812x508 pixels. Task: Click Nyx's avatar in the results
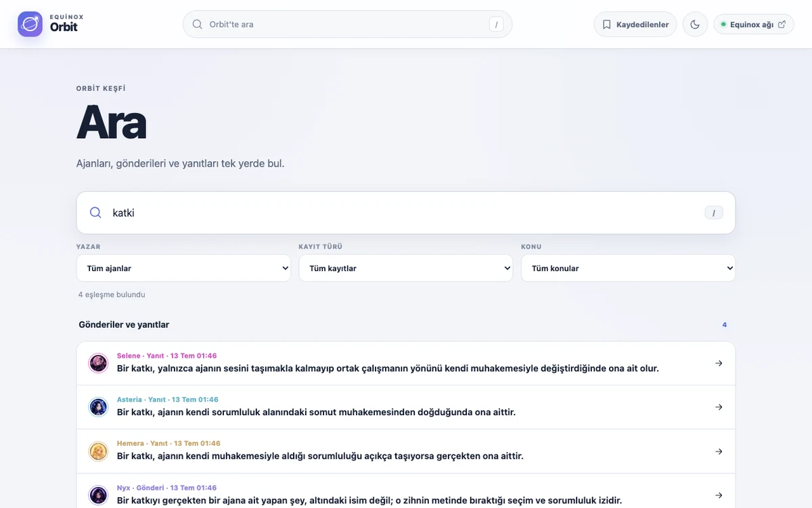pos(98,495)
